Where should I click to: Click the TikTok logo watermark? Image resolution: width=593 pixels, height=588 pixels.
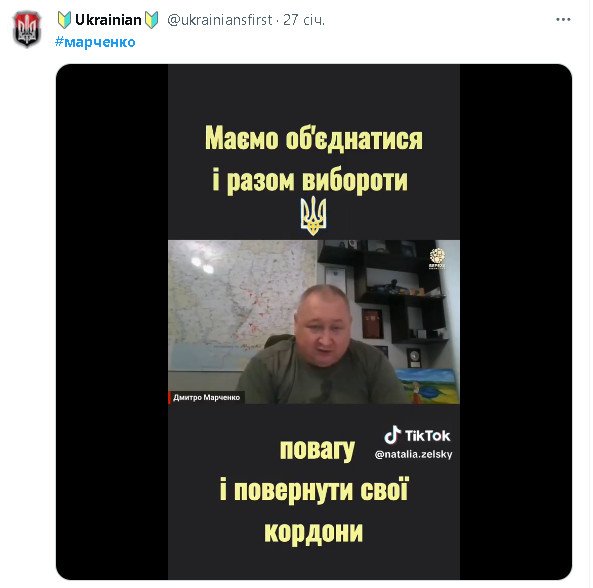click(x=417, y=435)
